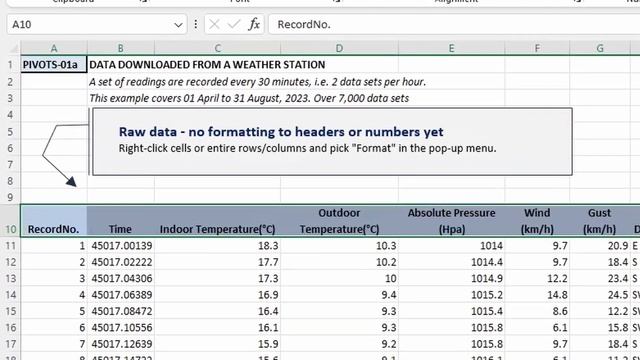Click the text about readings every 30 minutes
This screenshot has height=360, width=640.
click(x=257, y=82)
